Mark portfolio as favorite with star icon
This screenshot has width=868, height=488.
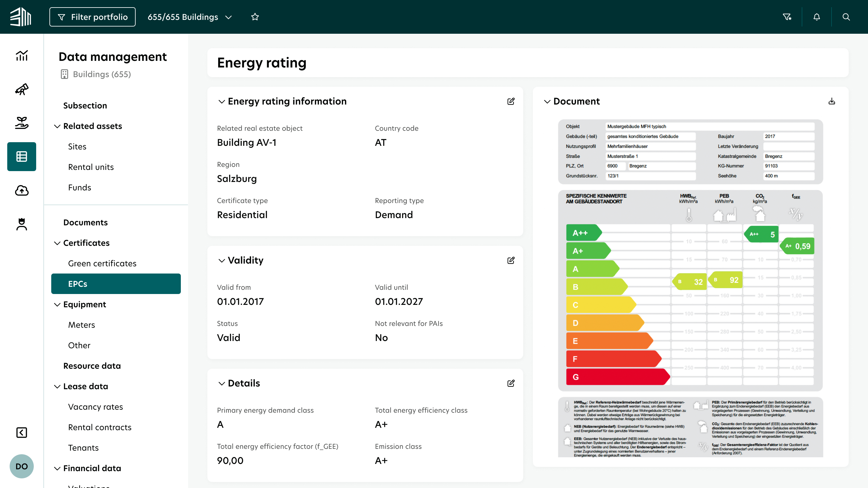[255, 17]
